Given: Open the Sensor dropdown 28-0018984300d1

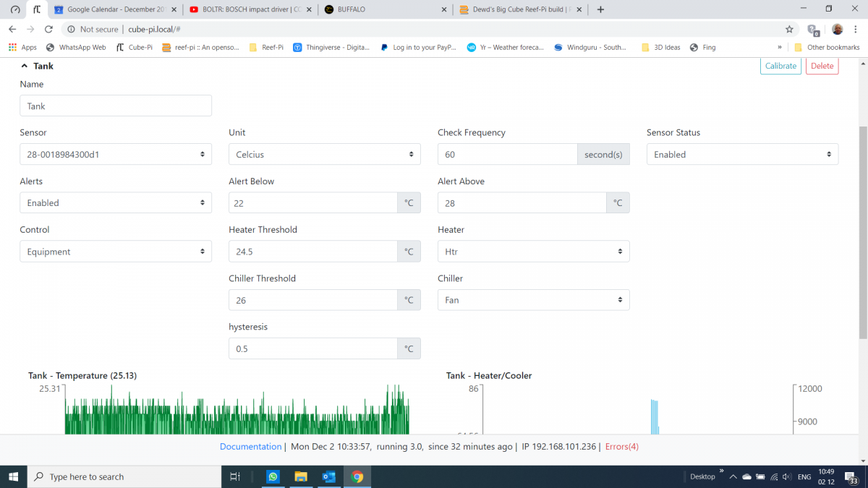Looking at the screenshot, I should pos(116,154).
